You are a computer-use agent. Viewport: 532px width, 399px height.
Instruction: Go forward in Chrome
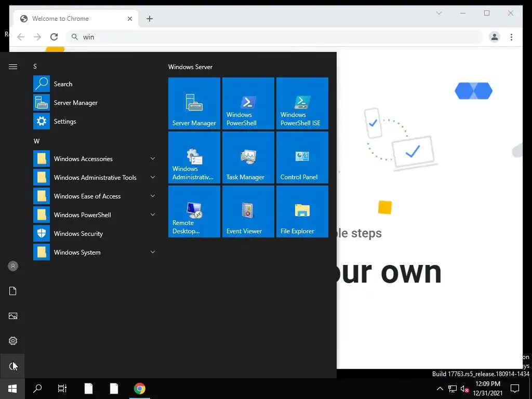[37, 37]
